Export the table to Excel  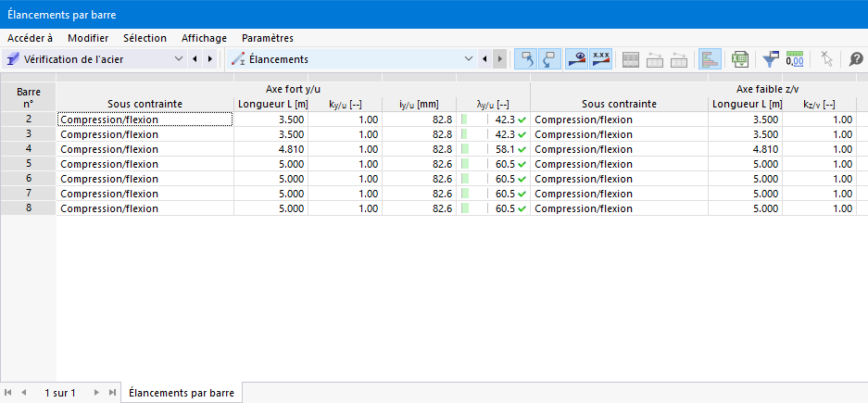[x=739, y=59]
